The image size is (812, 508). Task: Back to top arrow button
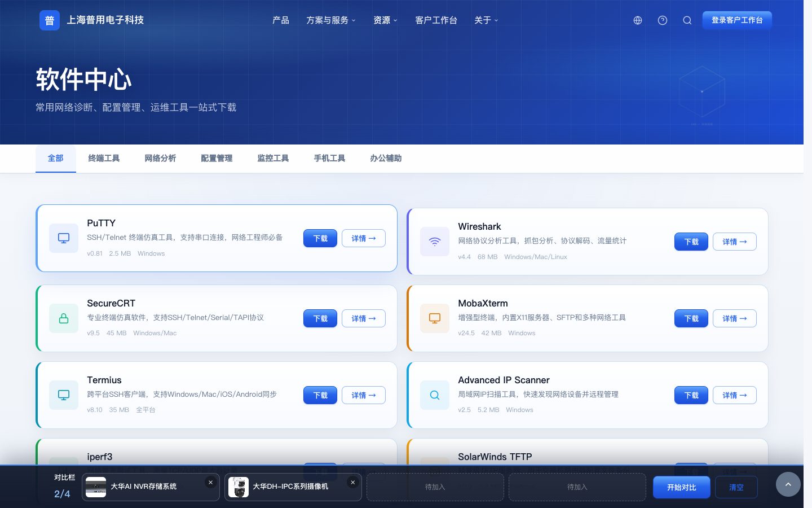788,484
